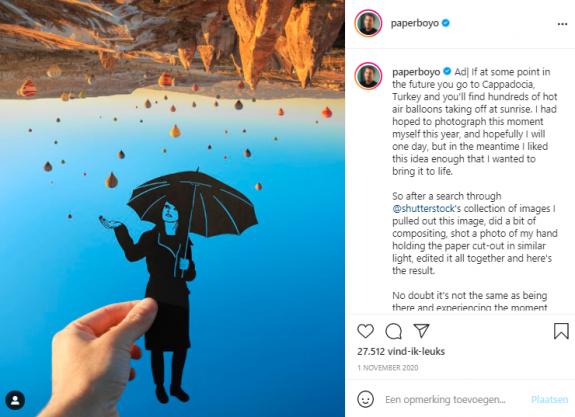
Task: Save the post with the bookmark icon
Action: pos(561,331)
